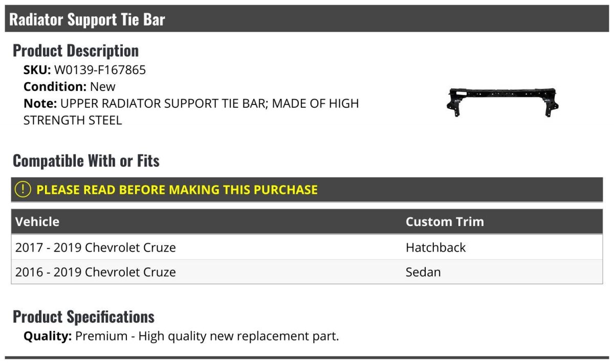
Task: Click the upper radiator support note text
Action: pos(209,104)
